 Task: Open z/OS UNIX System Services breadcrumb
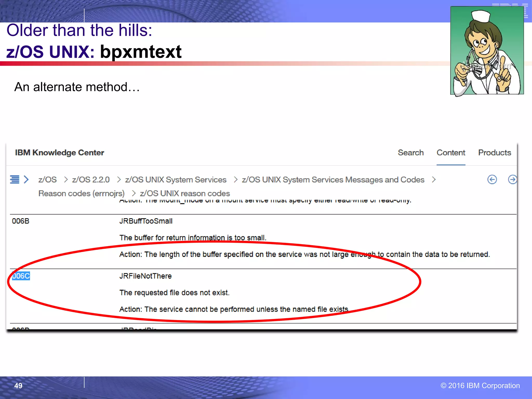[176, 180]
